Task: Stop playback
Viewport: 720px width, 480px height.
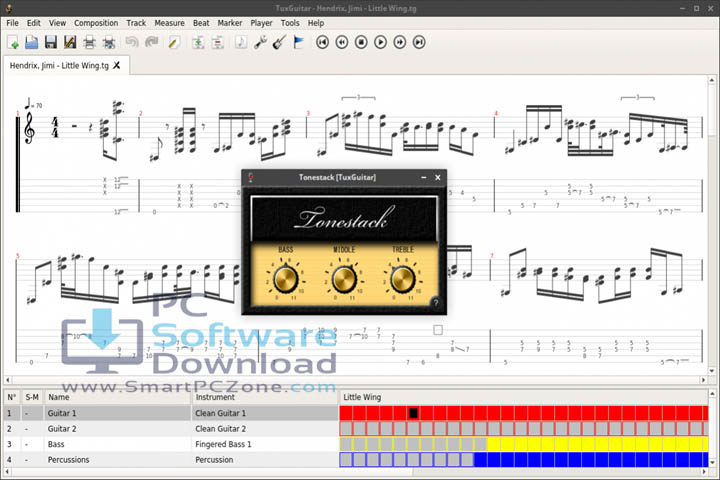Action: [x=361, y=42]
